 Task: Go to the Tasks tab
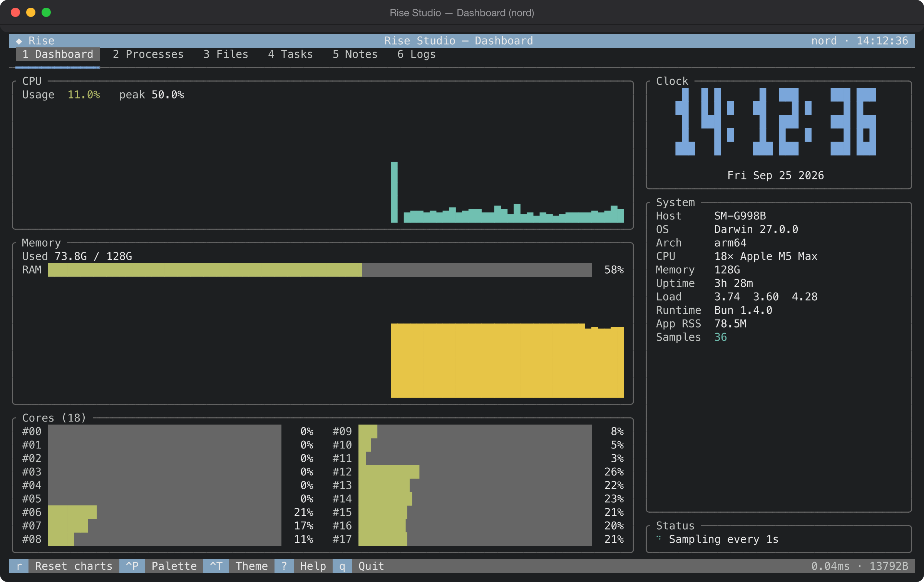(x=291, y=54)
